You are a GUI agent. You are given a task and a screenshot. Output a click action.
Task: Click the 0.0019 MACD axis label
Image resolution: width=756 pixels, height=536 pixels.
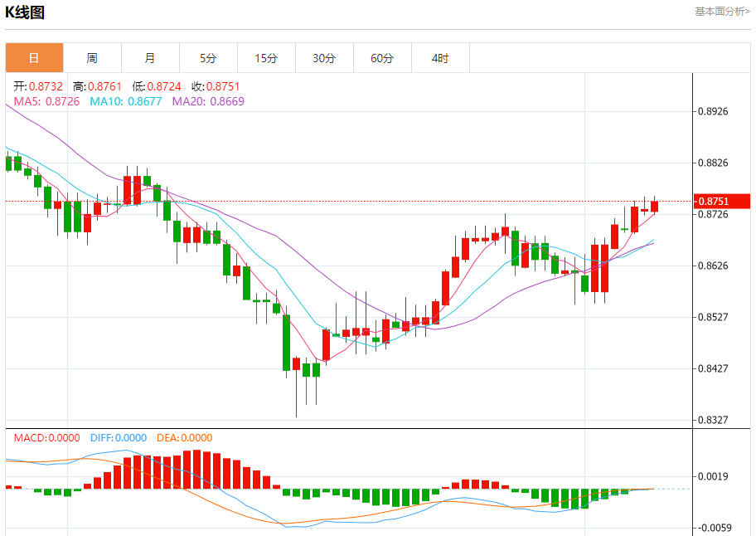[x=713, y=476]
